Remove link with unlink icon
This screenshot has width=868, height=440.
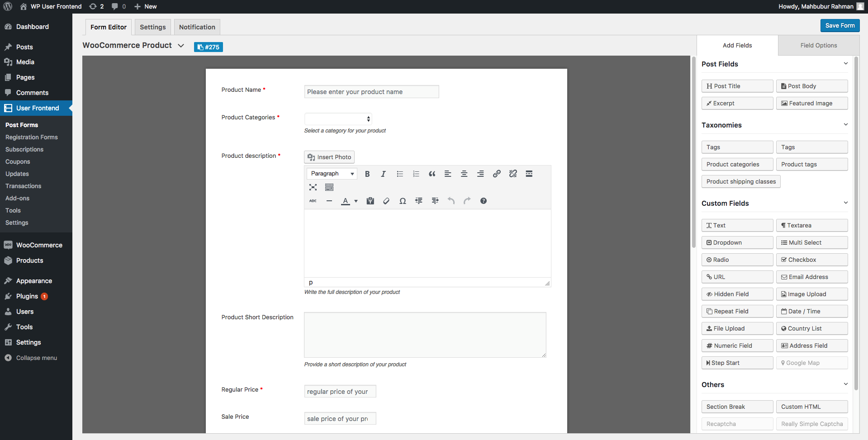[x=513, y=174]
